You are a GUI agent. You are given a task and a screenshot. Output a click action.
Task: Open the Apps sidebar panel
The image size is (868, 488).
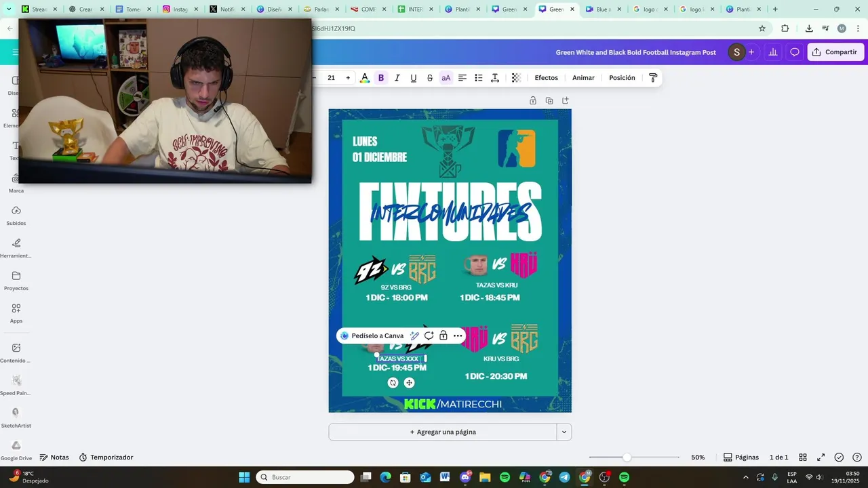point(16,312)
